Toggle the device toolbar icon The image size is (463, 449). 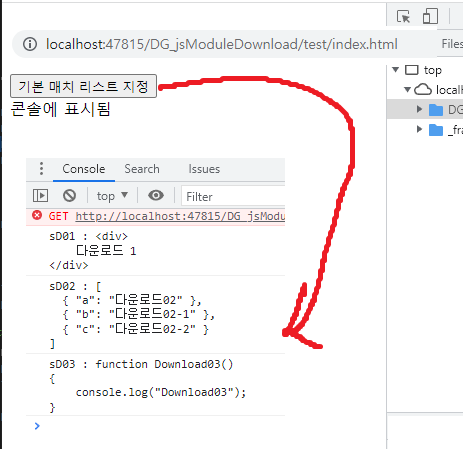pos(430,16)
